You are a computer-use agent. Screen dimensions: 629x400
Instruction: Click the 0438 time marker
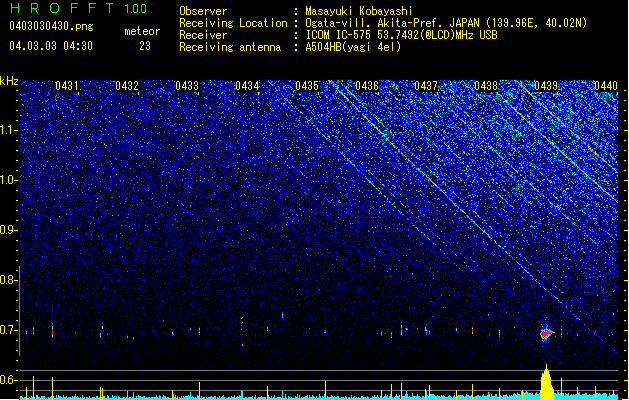pos(486,86)
